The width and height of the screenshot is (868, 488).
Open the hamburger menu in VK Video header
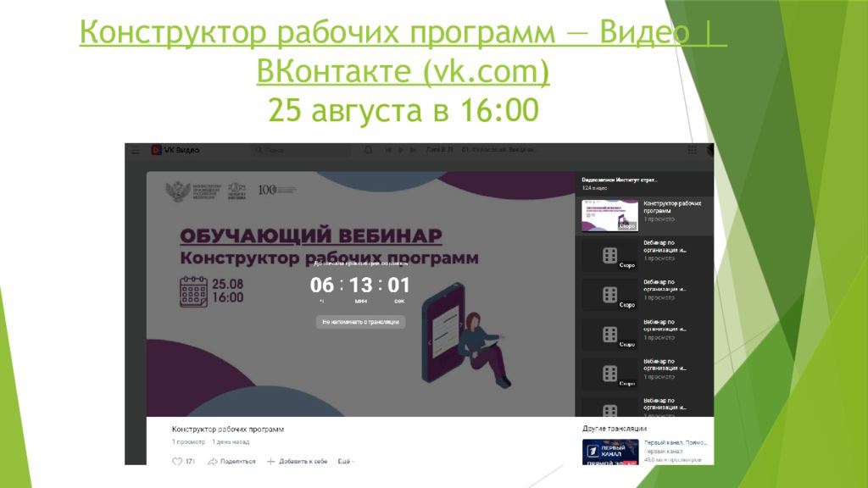[136, 150]
